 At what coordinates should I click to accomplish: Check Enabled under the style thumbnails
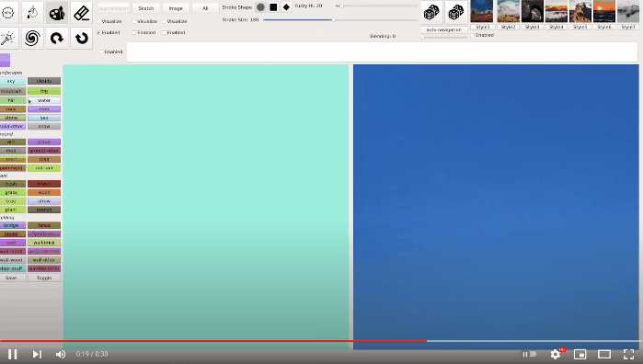[473, 35]
